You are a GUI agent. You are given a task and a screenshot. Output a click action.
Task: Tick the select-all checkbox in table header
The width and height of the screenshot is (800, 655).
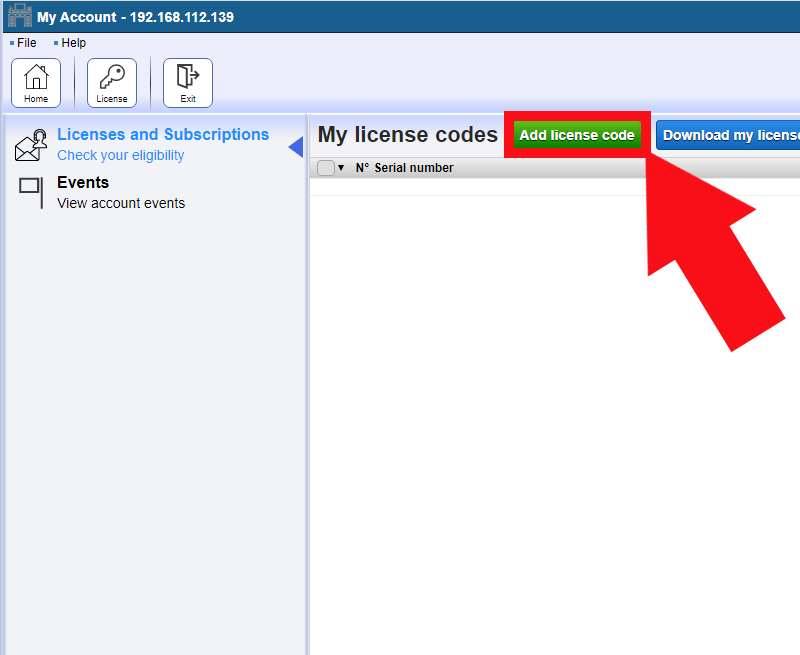326,168
